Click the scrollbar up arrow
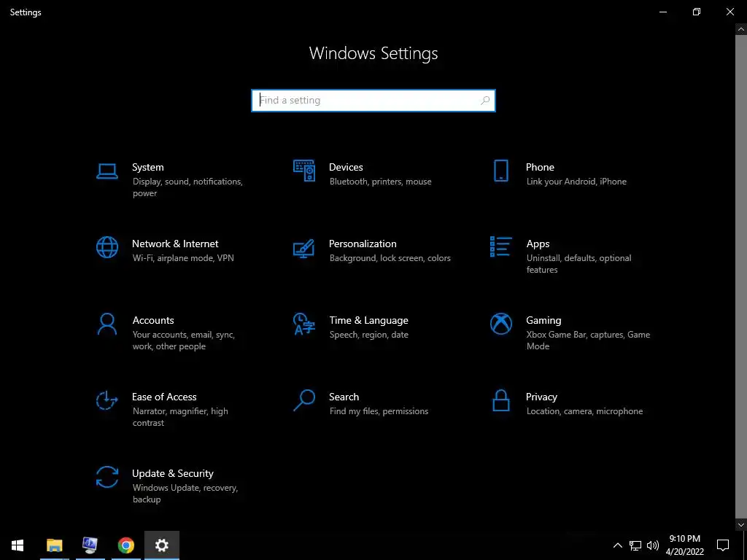This screenshot has width=747, height=560. pos(741,29)
